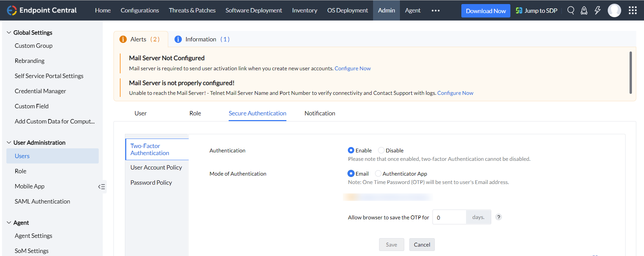Select the Disable authentication radio button

381,150
